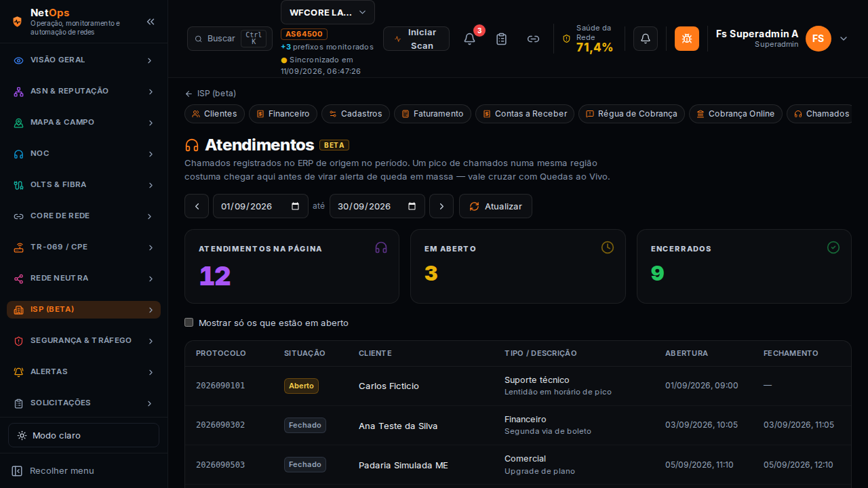Open calendar picker for start date
The height and width of the screenshot is (488, 868).
pyautogui.click(x=295, y=206)
